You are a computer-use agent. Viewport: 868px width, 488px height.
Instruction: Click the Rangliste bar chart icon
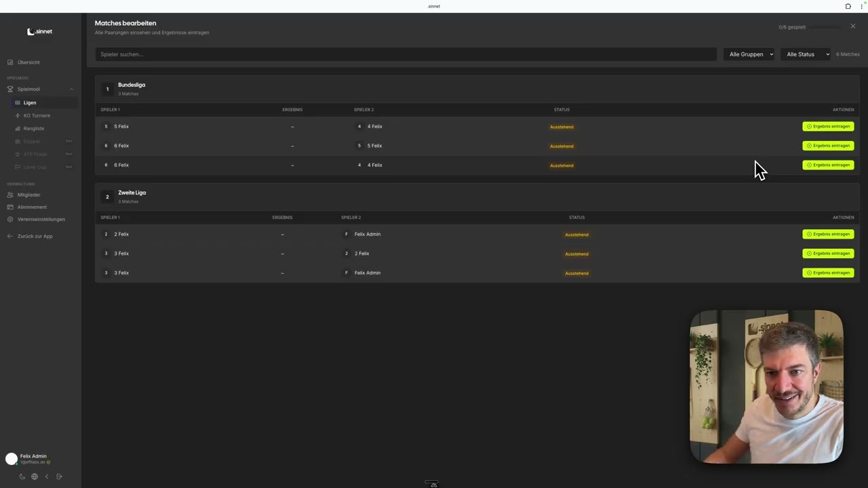18,128
